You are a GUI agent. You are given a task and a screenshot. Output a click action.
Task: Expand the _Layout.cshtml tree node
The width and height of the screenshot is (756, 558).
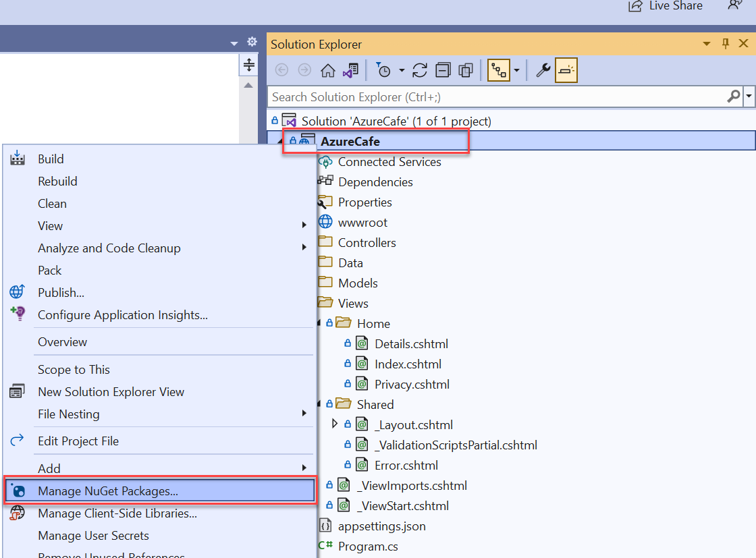[x=335, y=424]
